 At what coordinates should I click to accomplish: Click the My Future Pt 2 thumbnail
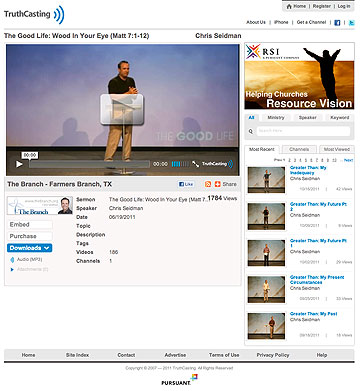pos(266,217)
